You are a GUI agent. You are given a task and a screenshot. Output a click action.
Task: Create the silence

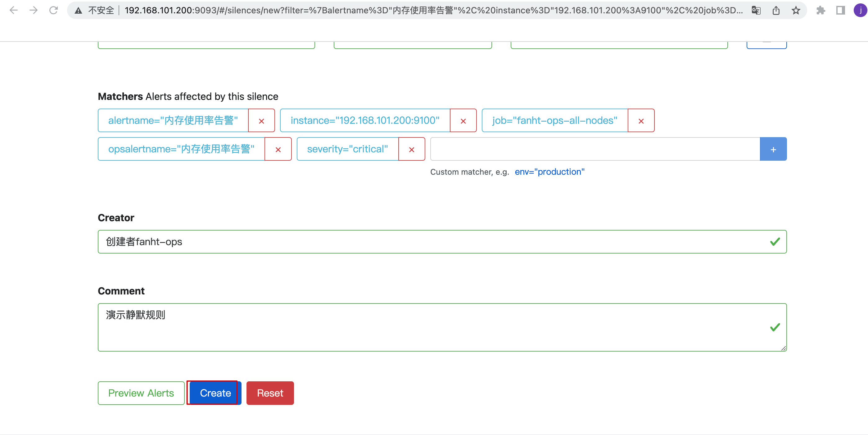point(215,393)
